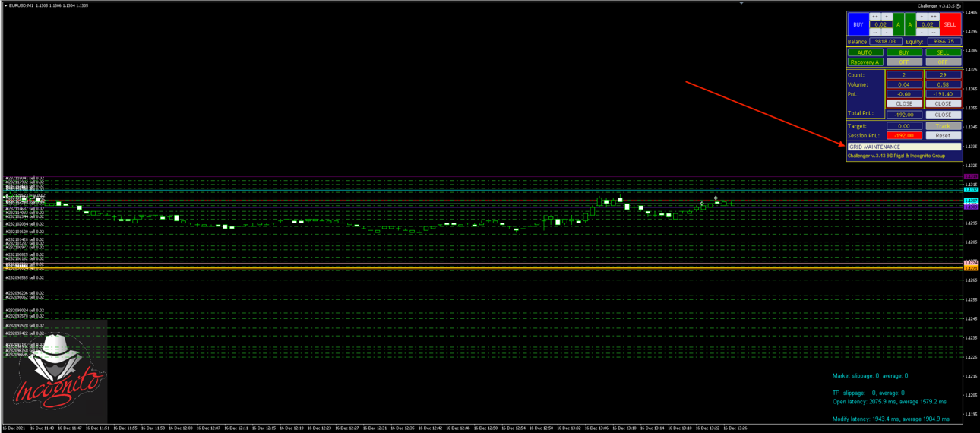Viewport: 980px width, 433px height.
Task: Select the Total PnL value -192.00
Action: coord(904,115)
